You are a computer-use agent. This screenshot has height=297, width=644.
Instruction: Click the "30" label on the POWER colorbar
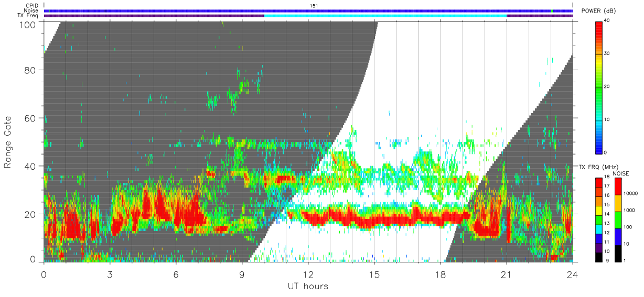click(x=608, y=53)
